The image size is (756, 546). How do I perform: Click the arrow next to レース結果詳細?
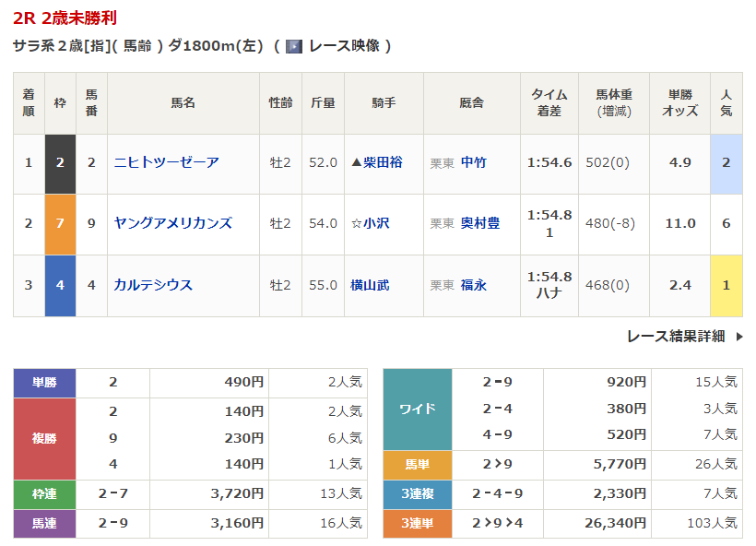738,337
